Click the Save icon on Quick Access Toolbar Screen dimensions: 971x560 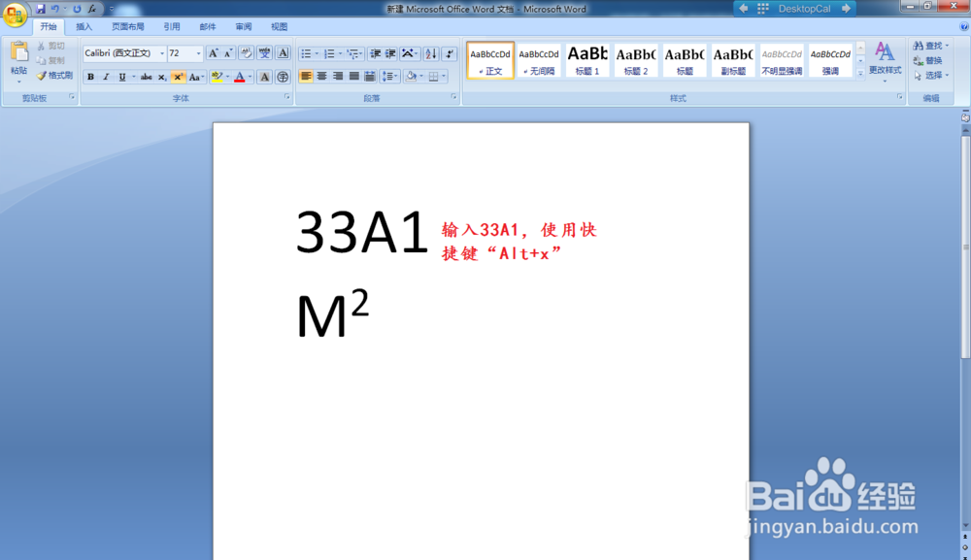41,9
